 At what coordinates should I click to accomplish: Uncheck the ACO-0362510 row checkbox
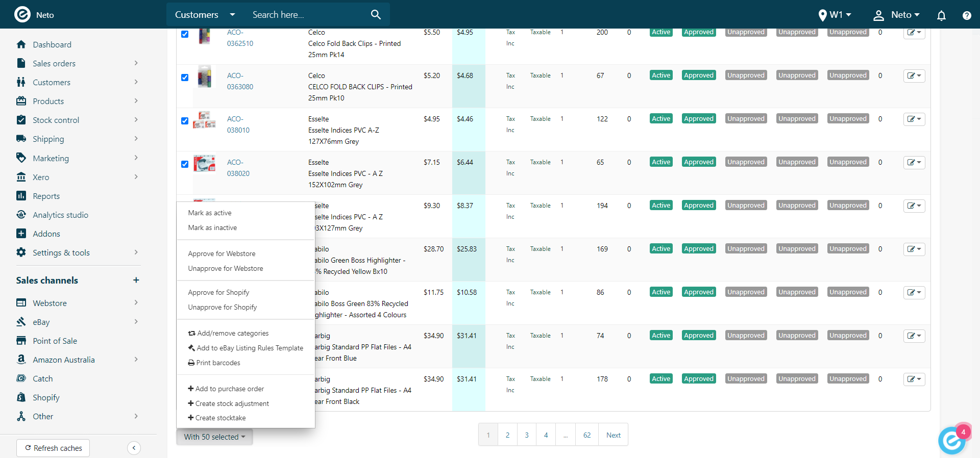pyautogui.click(x=185, y=34)
